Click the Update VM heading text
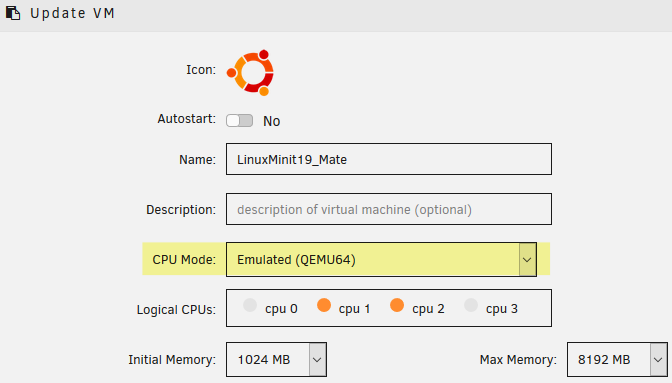The height and width of the screenshot is (383, 672). tap(72, 13)
